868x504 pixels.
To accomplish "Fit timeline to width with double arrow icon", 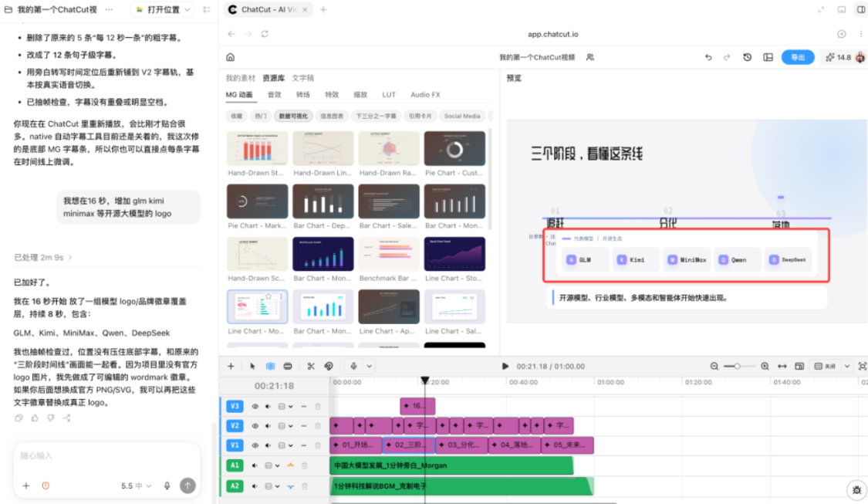I will [x=782, y=366].
